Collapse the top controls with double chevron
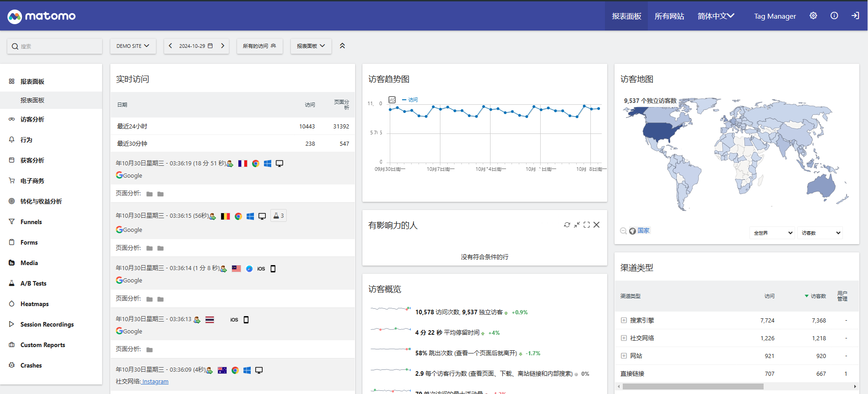This screenshot has height=394, width=868. point(342,46)
